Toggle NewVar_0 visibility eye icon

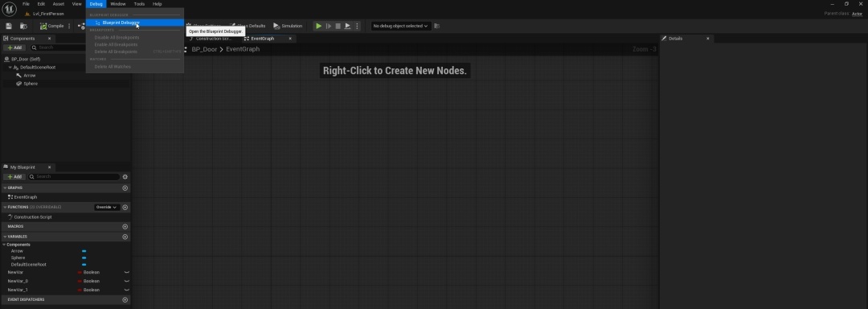127,282
